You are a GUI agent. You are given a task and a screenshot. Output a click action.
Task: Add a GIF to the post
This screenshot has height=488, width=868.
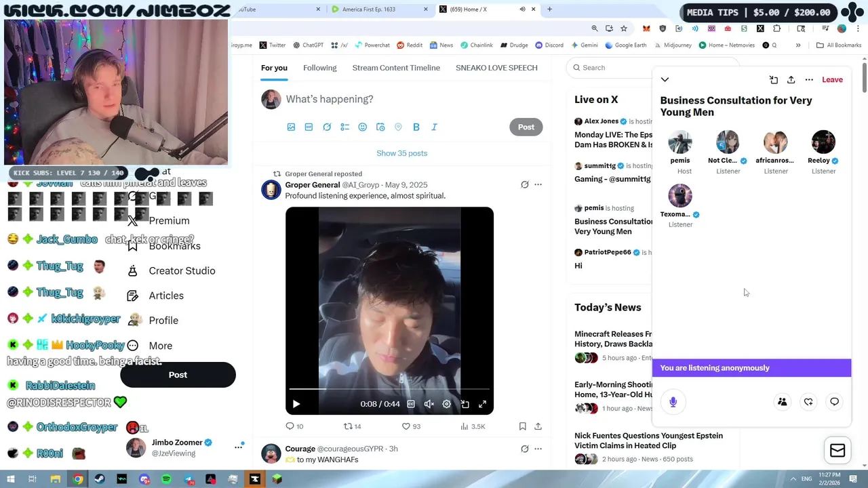309,127
